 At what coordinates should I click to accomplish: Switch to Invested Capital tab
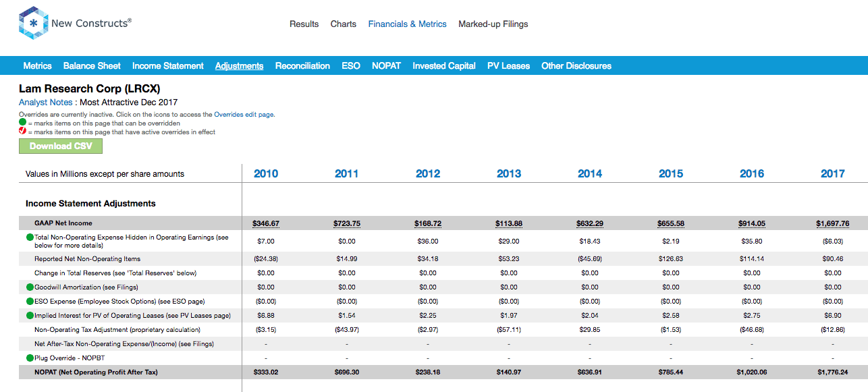[x=444, y=65]
